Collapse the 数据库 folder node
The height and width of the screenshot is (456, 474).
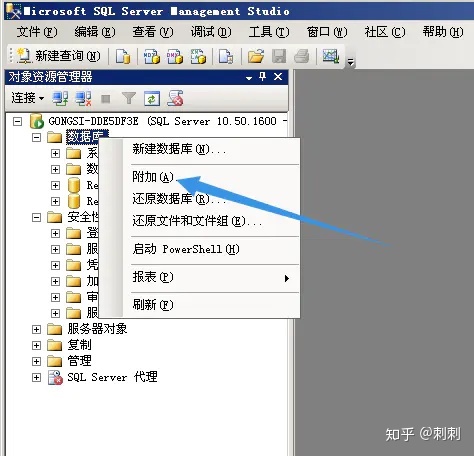tap(36, 137)
